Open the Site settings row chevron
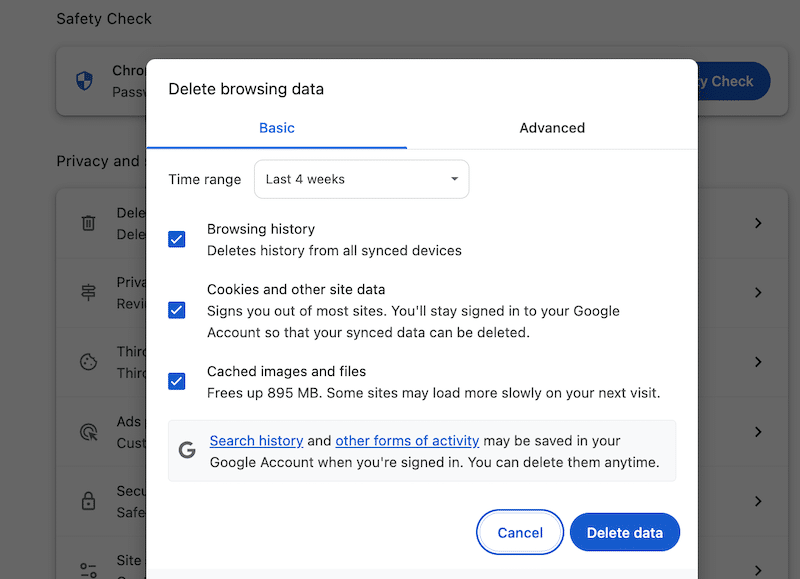800x579 pixels. [x=758, y=570]
